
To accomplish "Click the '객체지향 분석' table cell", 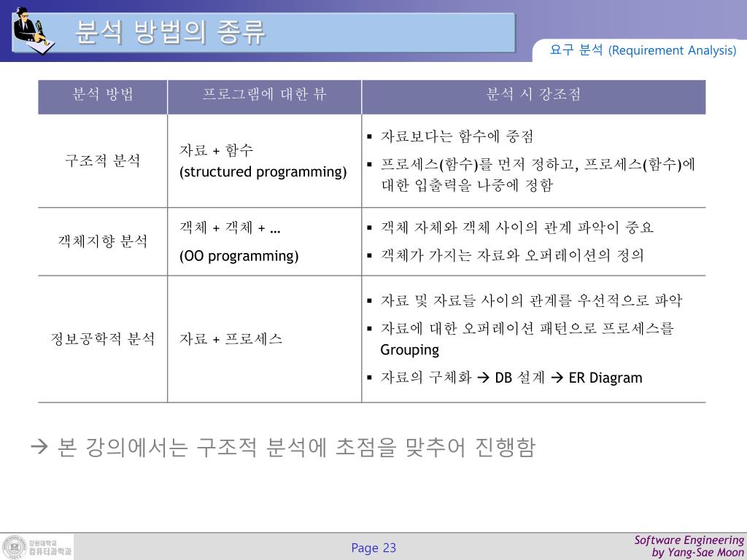I will (x=102, y=241).
